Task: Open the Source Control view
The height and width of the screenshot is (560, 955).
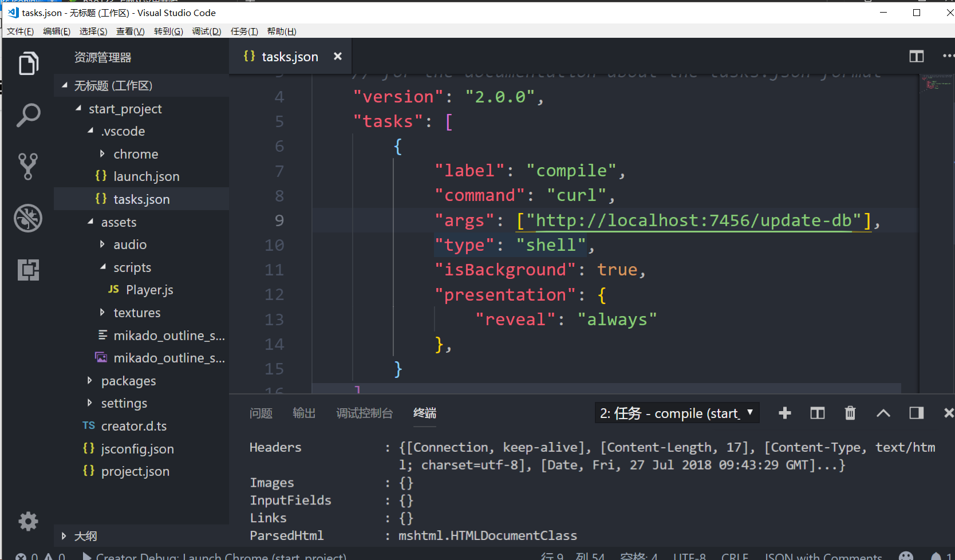Action: [x=28, y=166]
